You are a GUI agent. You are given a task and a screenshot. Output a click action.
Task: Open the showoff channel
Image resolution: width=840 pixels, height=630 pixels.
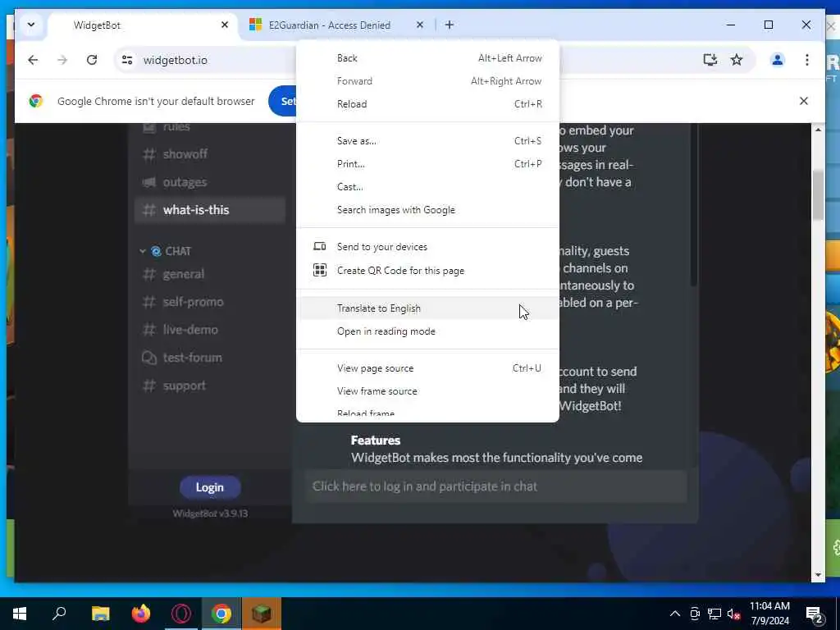click(x=209, y=154)
